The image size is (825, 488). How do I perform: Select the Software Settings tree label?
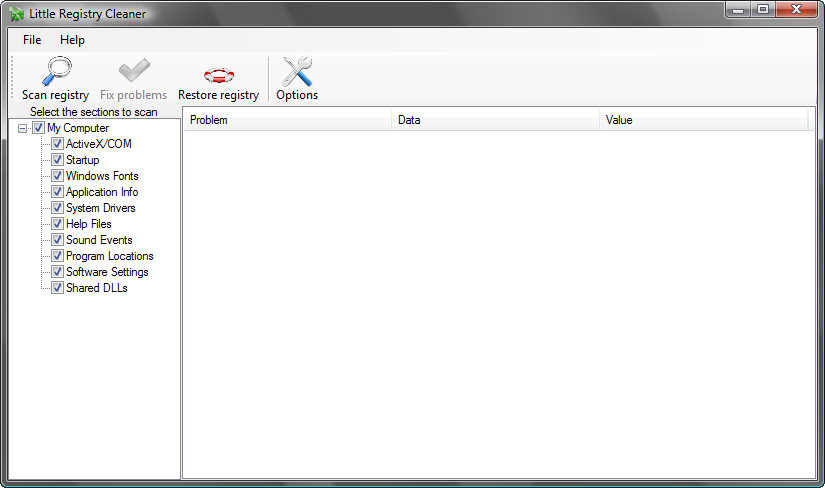[x=107, y=272]
